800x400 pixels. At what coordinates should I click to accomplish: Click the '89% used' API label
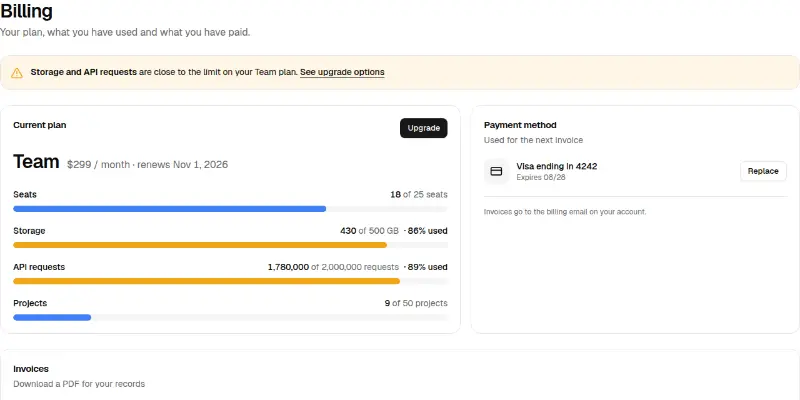[427, 267]
